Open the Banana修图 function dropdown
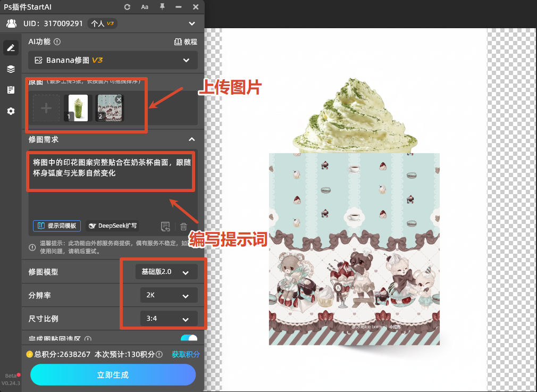 113,60
